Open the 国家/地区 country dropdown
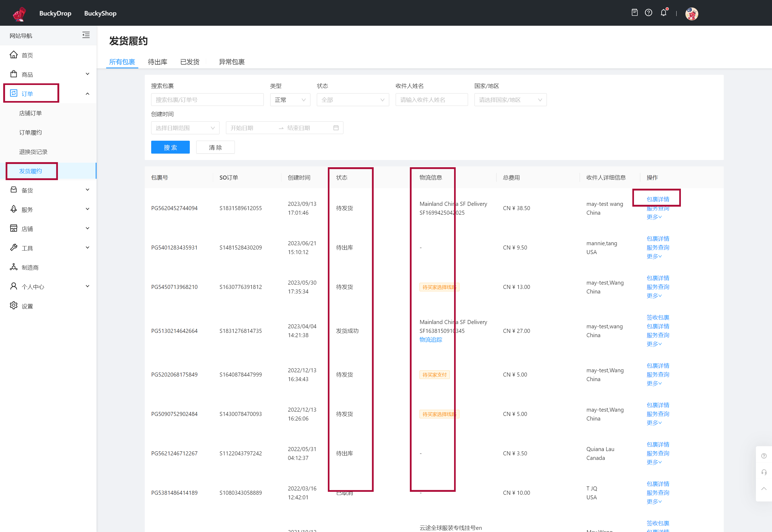This screenshot has height=532, width=772. (510, 100)
